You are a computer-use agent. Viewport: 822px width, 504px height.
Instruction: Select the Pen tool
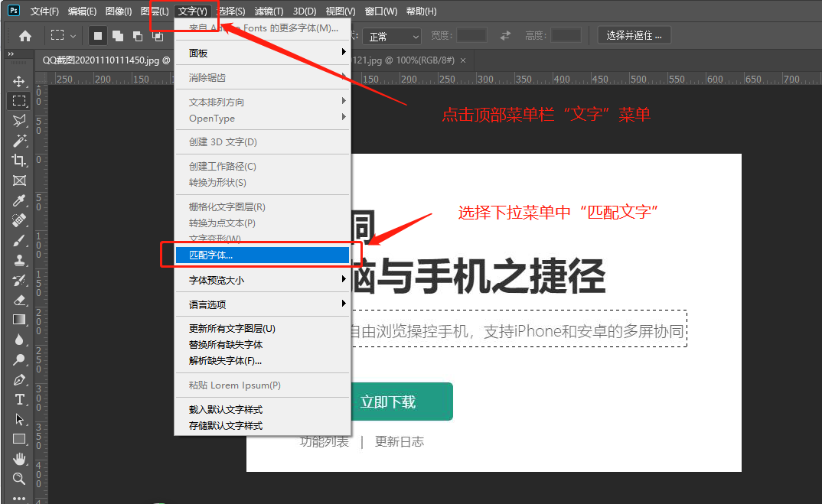click(19, 379)
